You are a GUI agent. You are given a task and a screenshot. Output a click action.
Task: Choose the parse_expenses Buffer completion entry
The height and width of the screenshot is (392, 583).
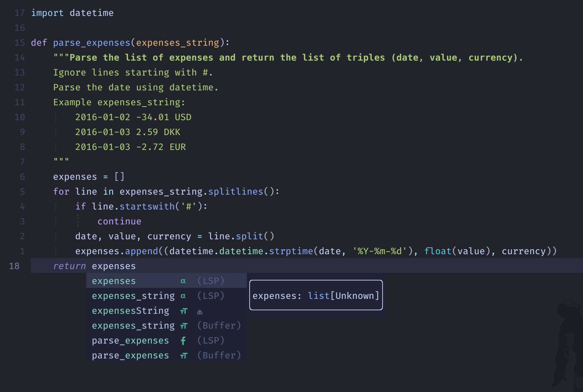(x=130, y=355)
